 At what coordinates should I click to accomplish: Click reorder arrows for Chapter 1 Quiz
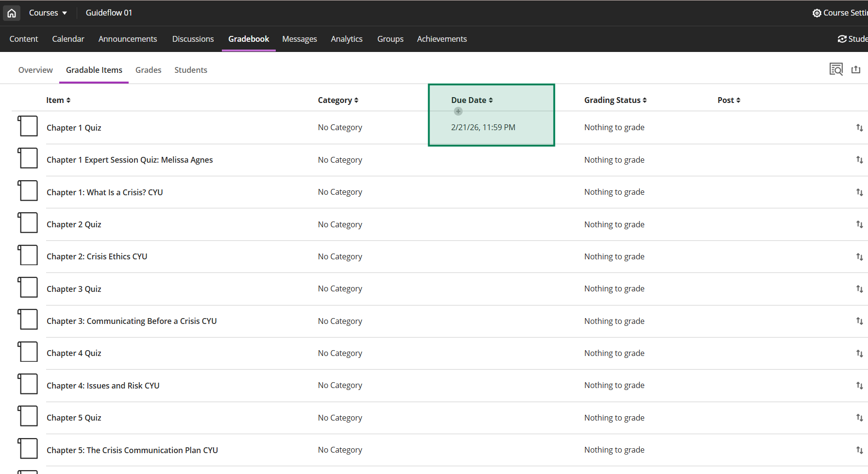pyautogui.click(x=859, y=128)
